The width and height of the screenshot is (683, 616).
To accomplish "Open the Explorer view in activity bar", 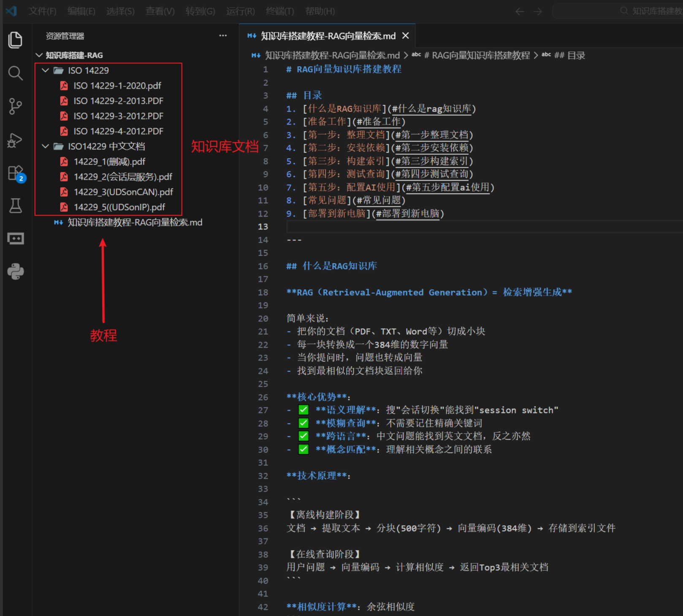I will 15,40.
